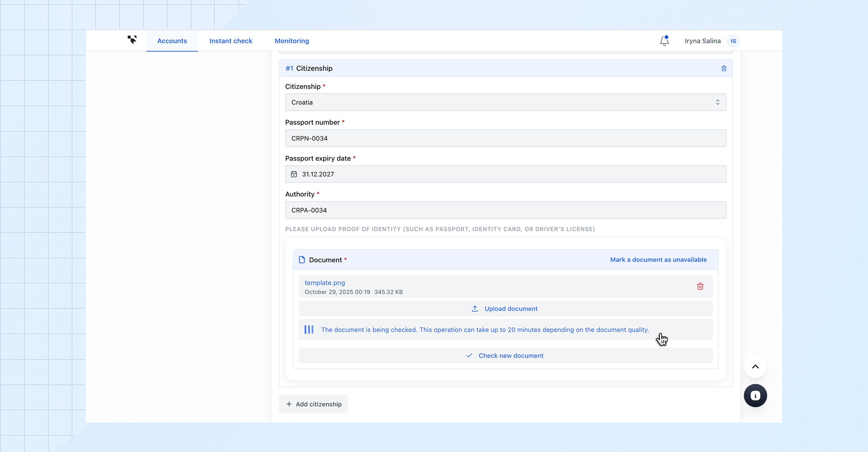Screen dimensions: 868x452
Task: Click Mark a document as unavailable
Action: (658, 260)
